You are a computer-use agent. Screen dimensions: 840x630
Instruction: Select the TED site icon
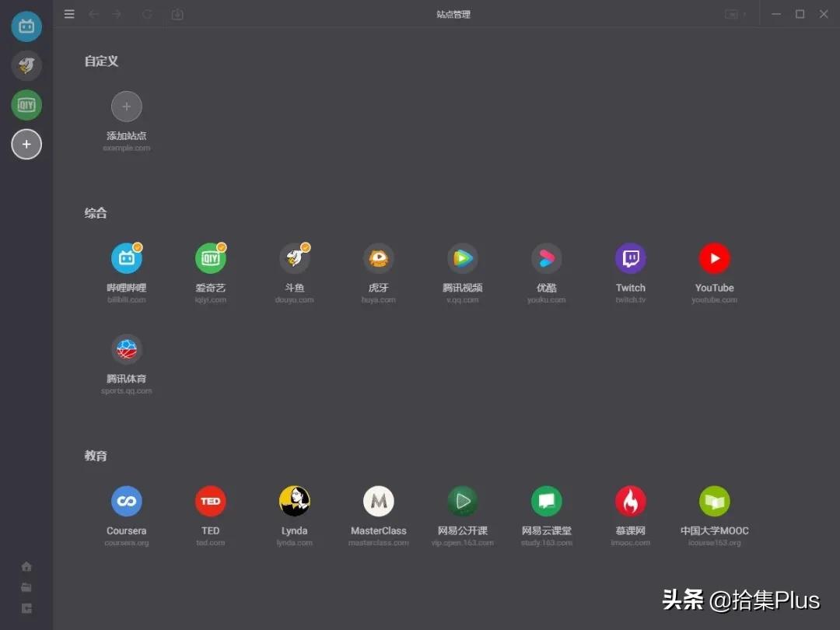(x=211, y=501)
